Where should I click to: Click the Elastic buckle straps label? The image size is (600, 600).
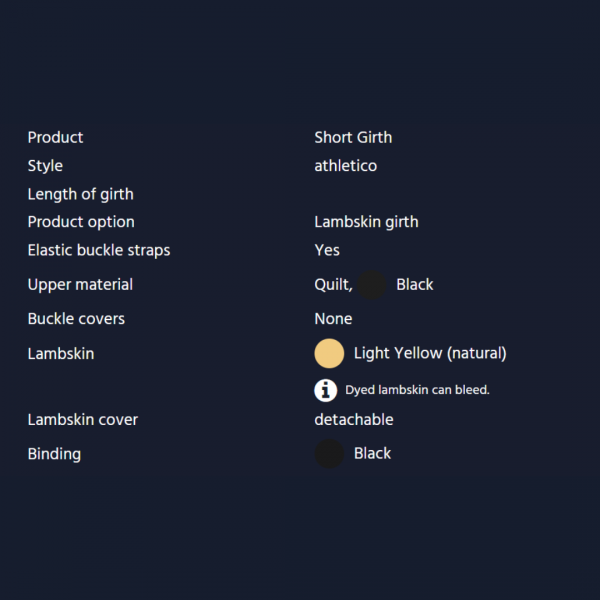99,250
